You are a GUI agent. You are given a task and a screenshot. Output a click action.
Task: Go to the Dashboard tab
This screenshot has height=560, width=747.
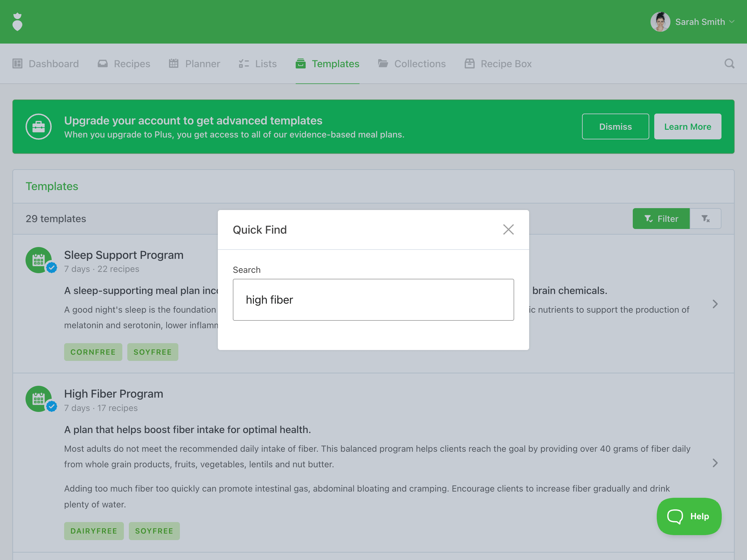click(x=46, y=63)
